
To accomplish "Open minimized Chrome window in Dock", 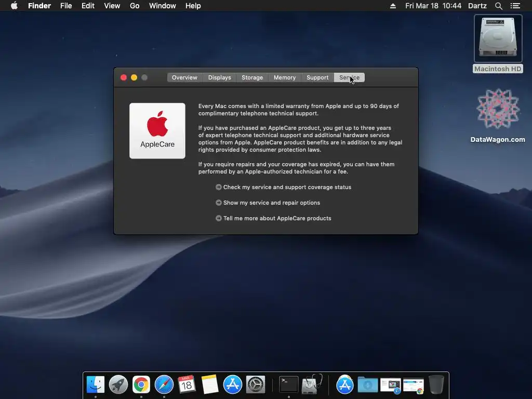I will pyautogui.click(x=413, y=386).
